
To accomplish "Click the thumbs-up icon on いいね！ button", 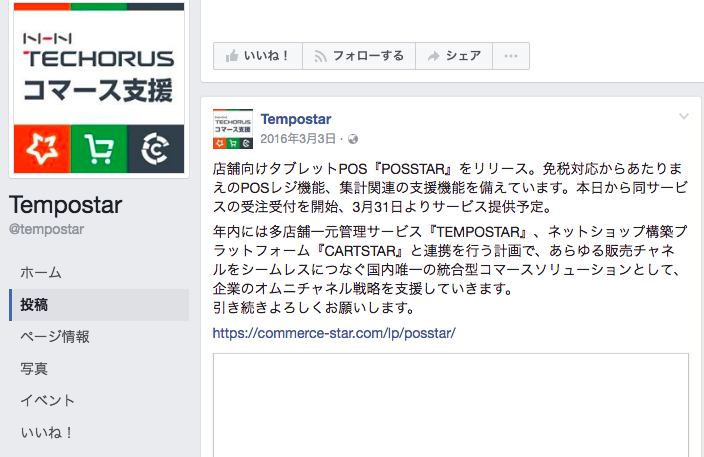I will point(232,56).
